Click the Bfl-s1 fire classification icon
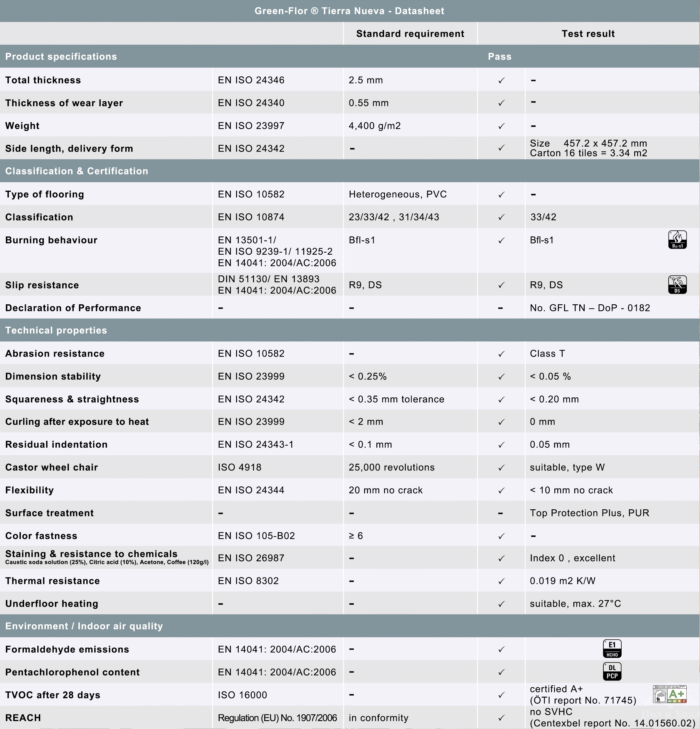The width and height of the screenshot is (700, 729). (x=677, y=240)
